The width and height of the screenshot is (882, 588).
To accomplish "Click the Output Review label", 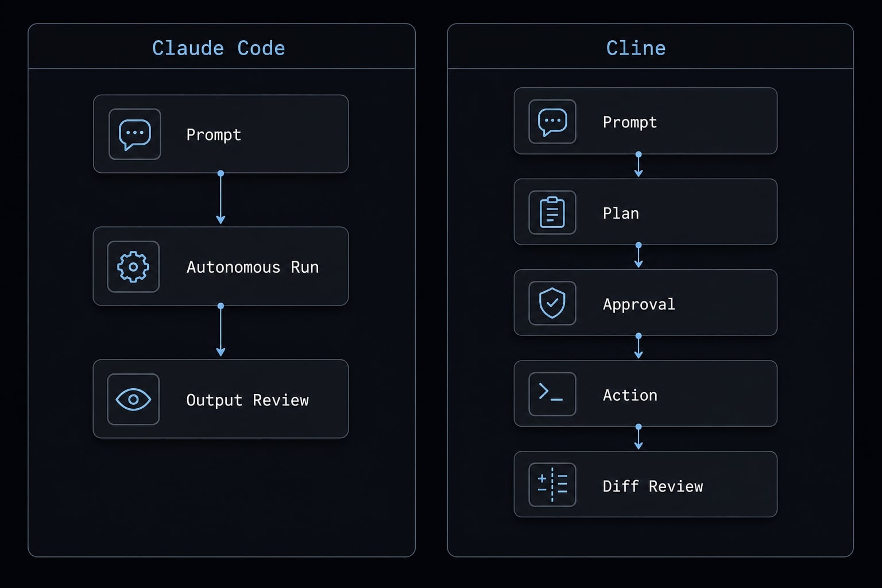I will click(247, 400).
